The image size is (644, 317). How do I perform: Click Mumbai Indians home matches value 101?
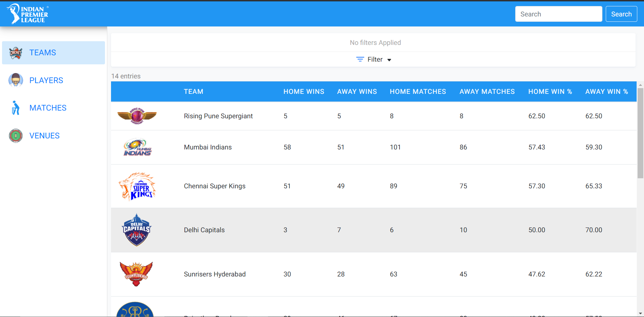point(395,147)
